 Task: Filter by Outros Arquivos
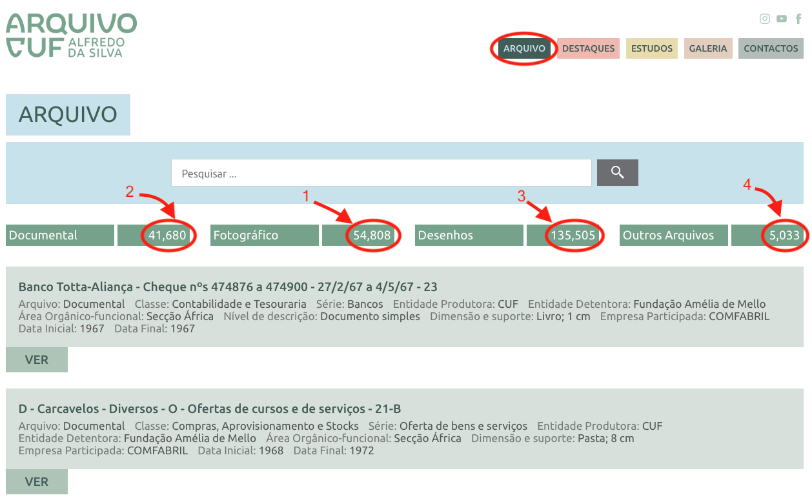674,236
